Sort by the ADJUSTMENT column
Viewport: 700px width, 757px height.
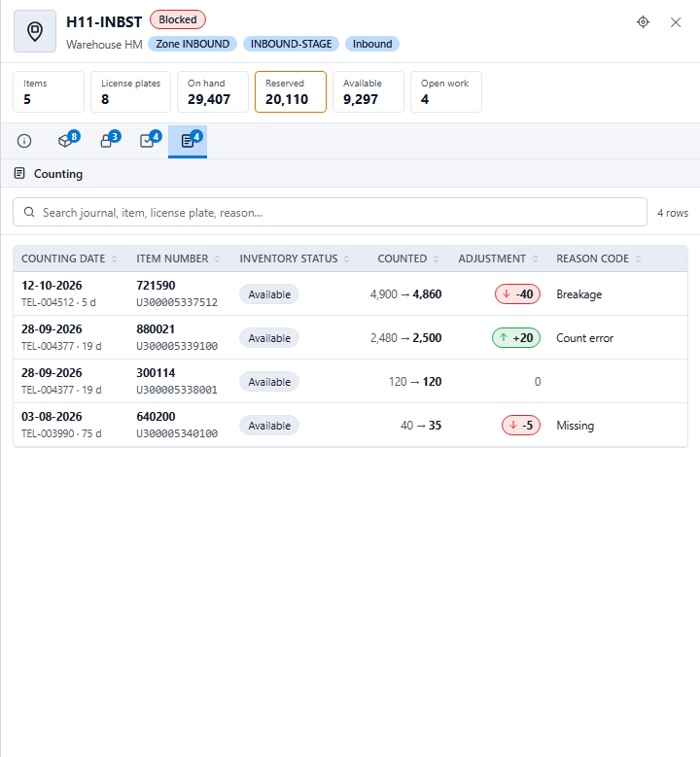[498, 258]
